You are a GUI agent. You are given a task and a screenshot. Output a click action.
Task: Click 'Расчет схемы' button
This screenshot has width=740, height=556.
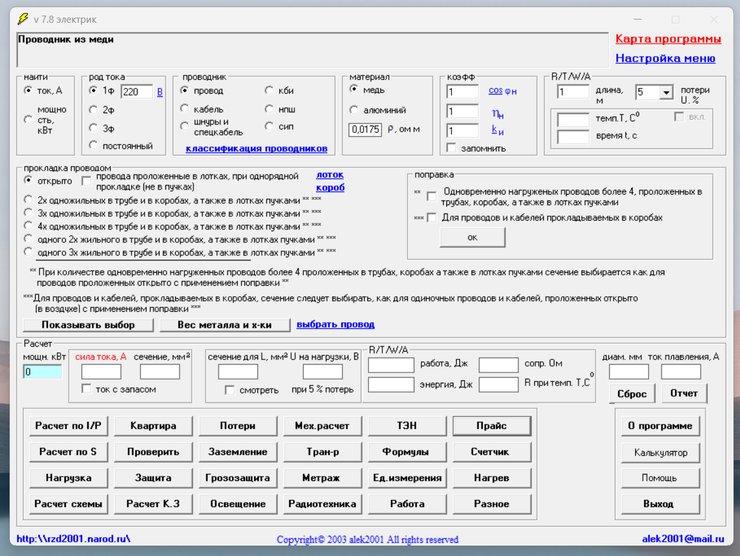pos(68,504)
